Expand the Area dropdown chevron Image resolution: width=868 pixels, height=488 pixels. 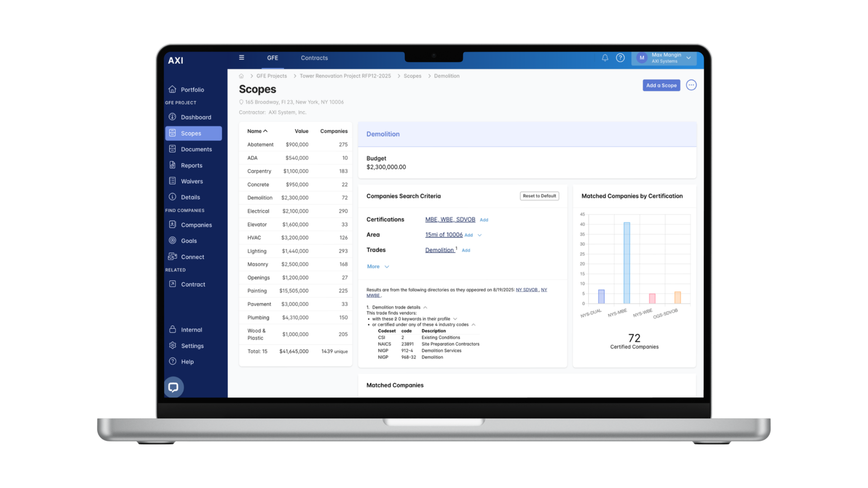[479, 235]
